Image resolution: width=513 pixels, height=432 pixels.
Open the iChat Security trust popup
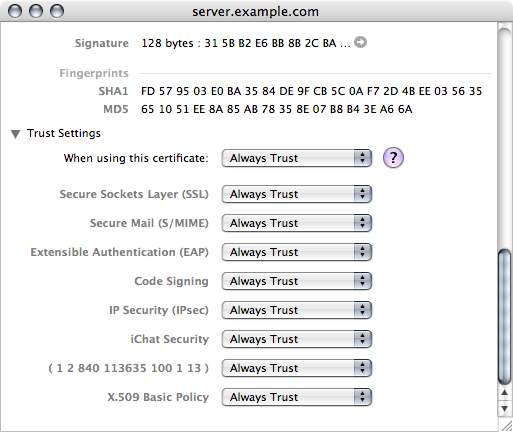(297, 339)
